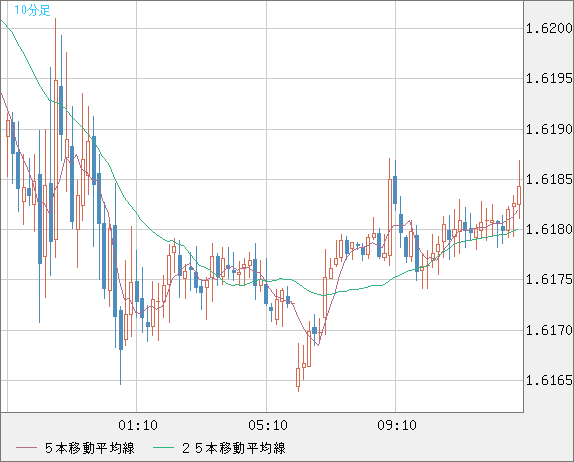Click the 09:10 time axis label
The width and height of the screenshot is (574, 462).
tap(397, 425)
